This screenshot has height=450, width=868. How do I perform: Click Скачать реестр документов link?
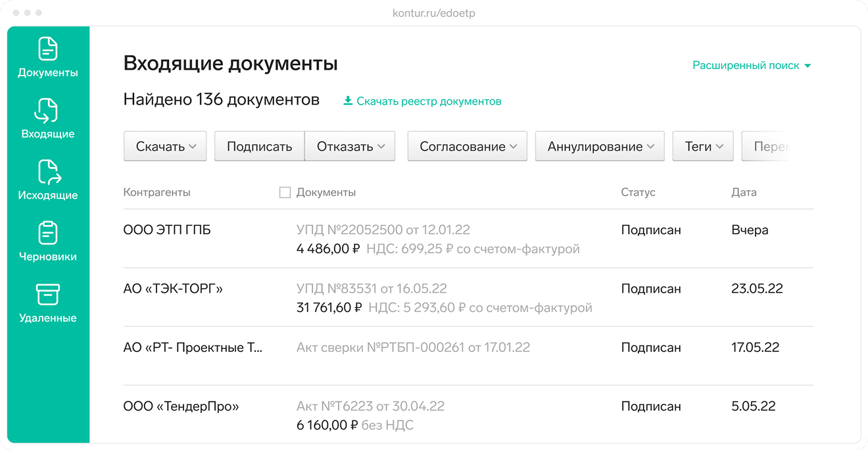(429, 101)
